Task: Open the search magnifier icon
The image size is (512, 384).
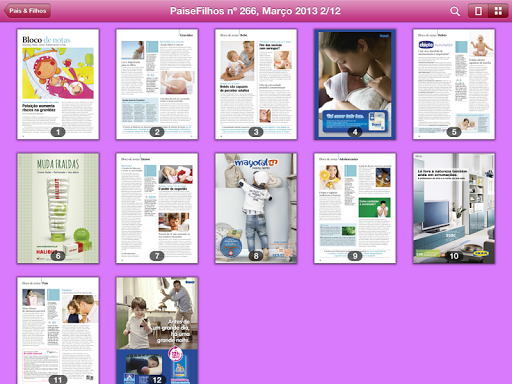Action: pos(455,11)
